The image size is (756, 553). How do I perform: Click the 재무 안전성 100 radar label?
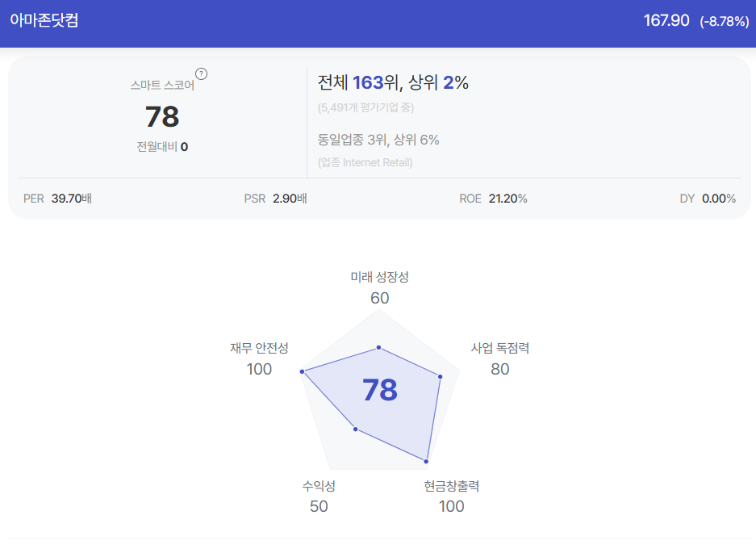click(259, 358)
